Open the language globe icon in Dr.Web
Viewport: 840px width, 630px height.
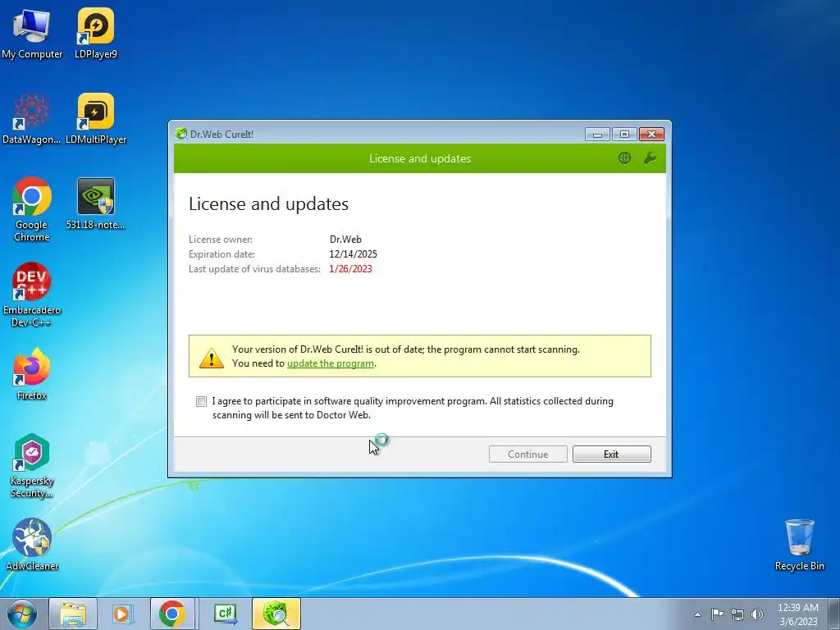tap(624, 158)
